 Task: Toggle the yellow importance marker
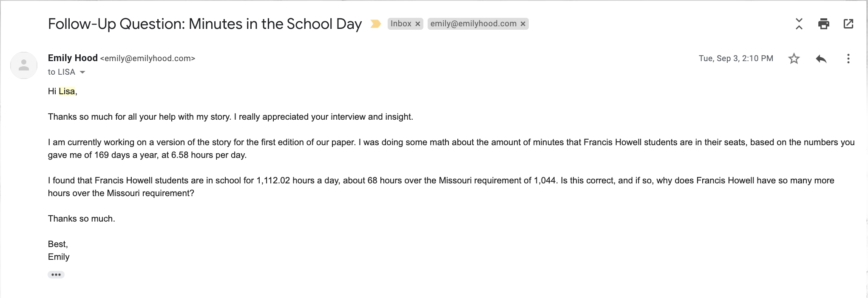tap(375, 24)
